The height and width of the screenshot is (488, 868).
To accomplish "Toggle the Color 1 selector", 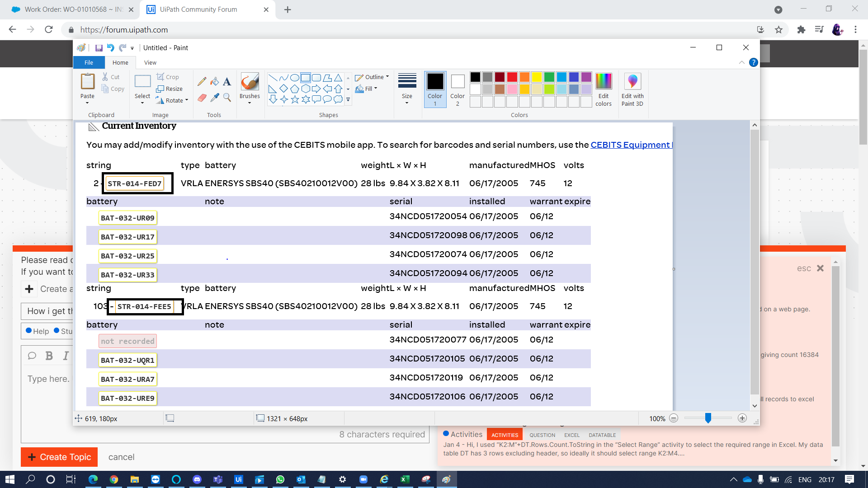I will 435,89.
